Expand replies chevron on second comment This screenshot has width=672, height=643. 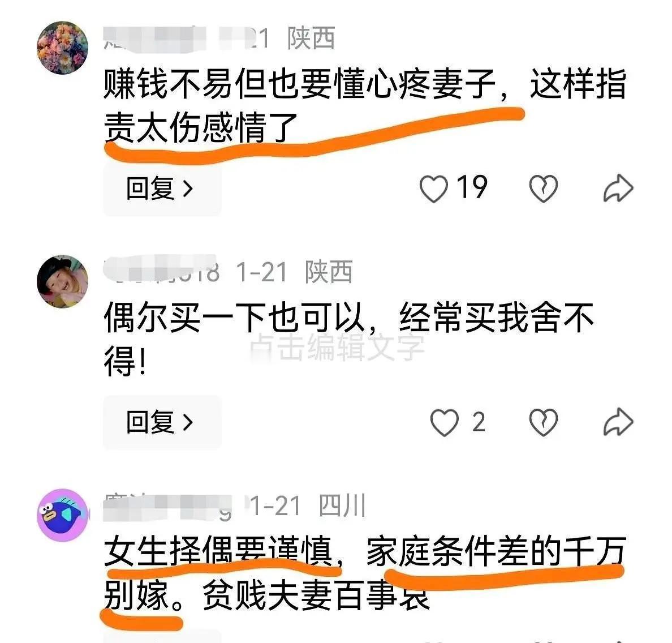coord(188,422)
